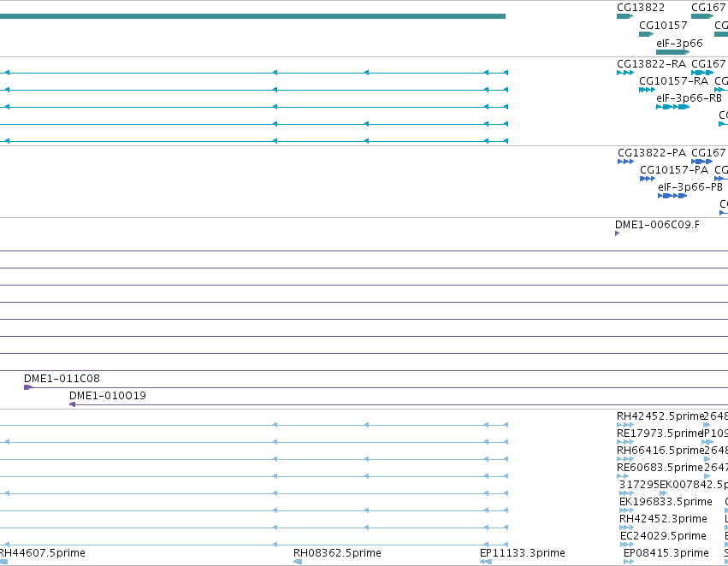Click the blue eIF-3p66-PB protein arrow glyph
This screenshot has height=566, width=728.
[672, 196]
